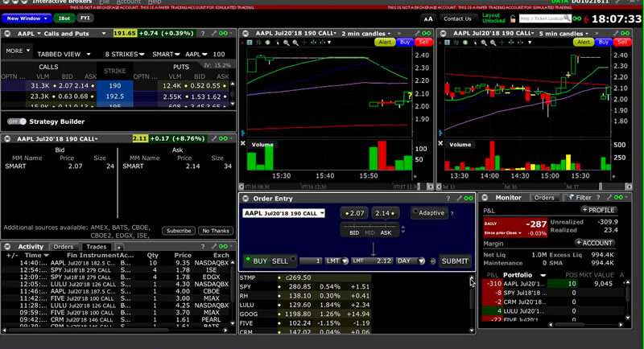
Task: Click the FYI notifications icon
Action: pyautogui.click(x=85, y=18)
